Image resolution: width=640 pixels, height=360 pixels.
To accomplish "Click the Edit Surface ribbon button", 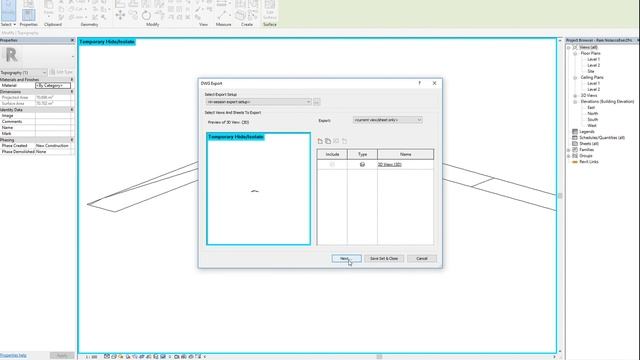I will [x=269, y=10].
